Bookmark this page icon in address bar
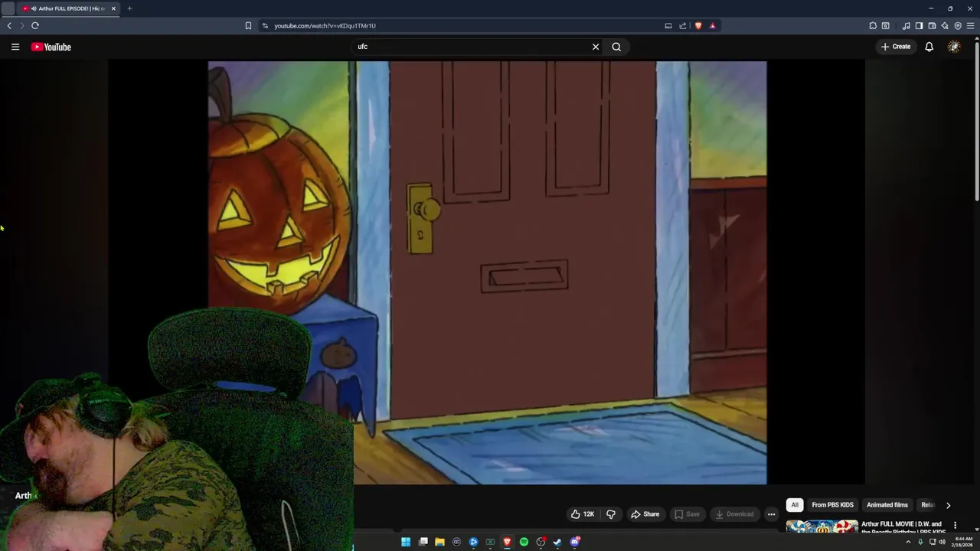Image resolution: width=980 pixels, height=551 pixels. (248, 25)
